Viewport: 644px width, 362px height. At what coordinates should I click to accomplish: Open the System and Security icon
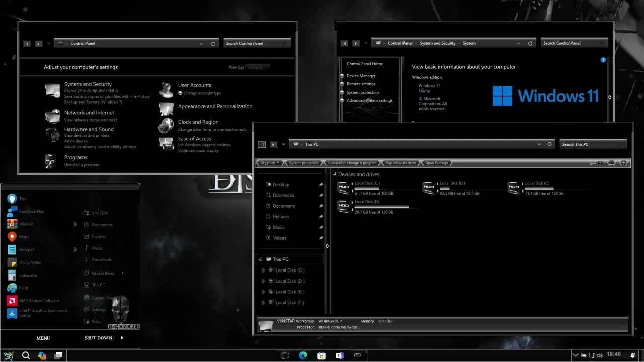[52, 91]
